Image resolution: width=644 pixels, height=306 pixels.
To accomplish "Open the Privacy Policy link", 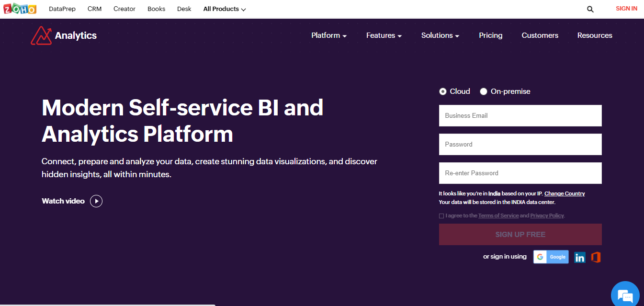I will tap(547, 216).
